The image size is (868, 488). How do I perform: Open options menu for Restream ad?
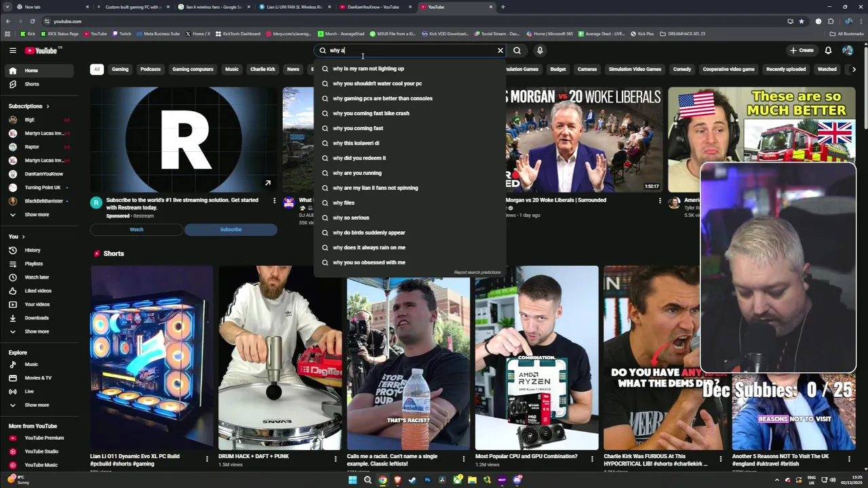pos(275,201)
